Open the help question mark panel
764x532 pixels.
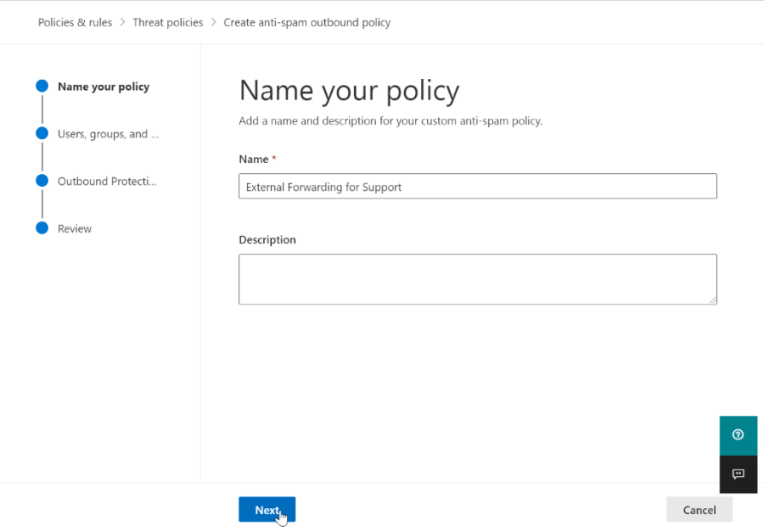(x=738, y=434)
